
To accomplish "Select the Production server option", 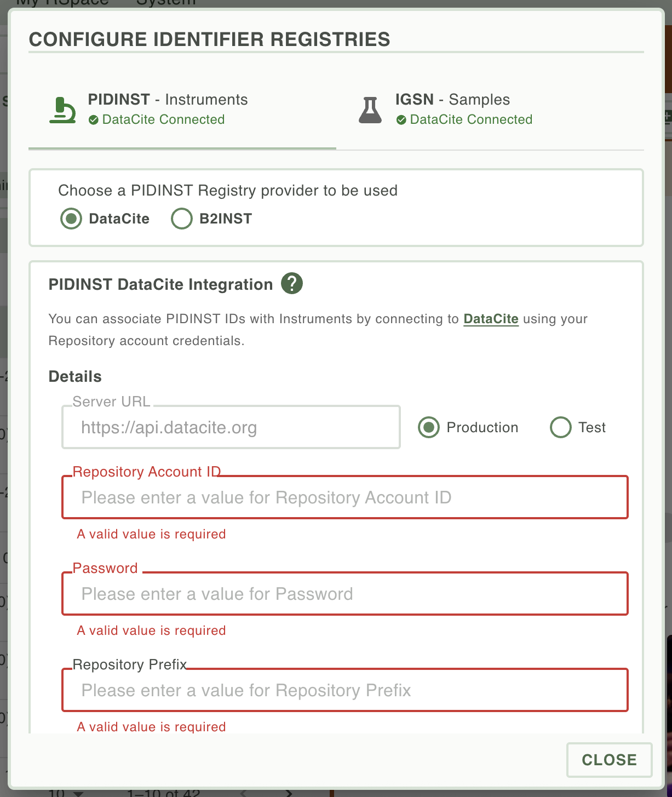I will pos(429,427).
